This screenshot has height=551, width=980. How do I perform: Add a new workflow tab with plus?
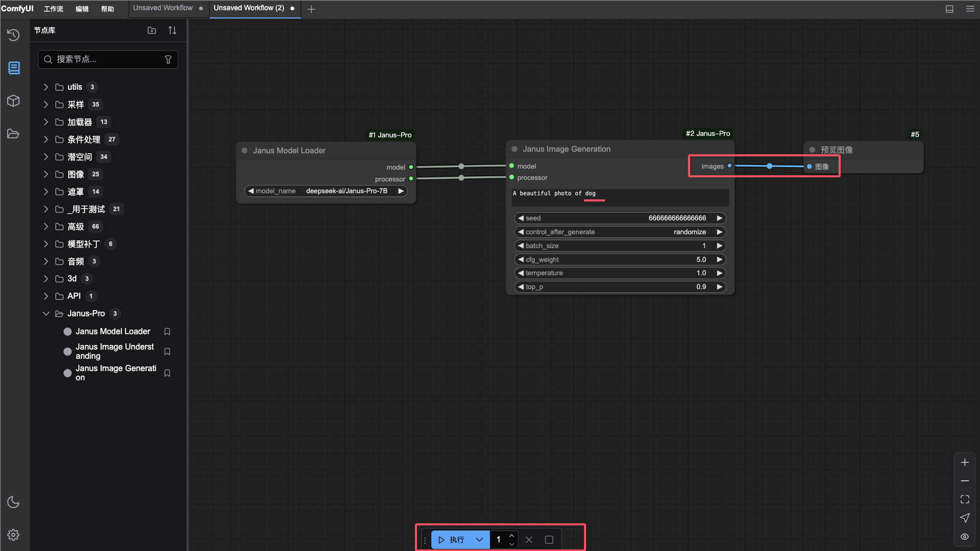(x=311, y=9)
